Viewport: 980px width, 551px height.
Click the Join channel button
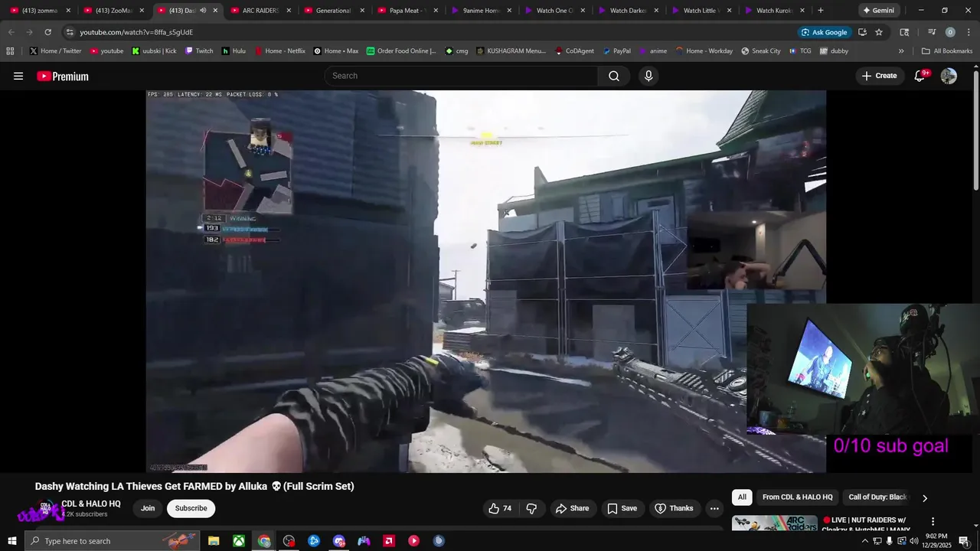(x=148, y=508)
